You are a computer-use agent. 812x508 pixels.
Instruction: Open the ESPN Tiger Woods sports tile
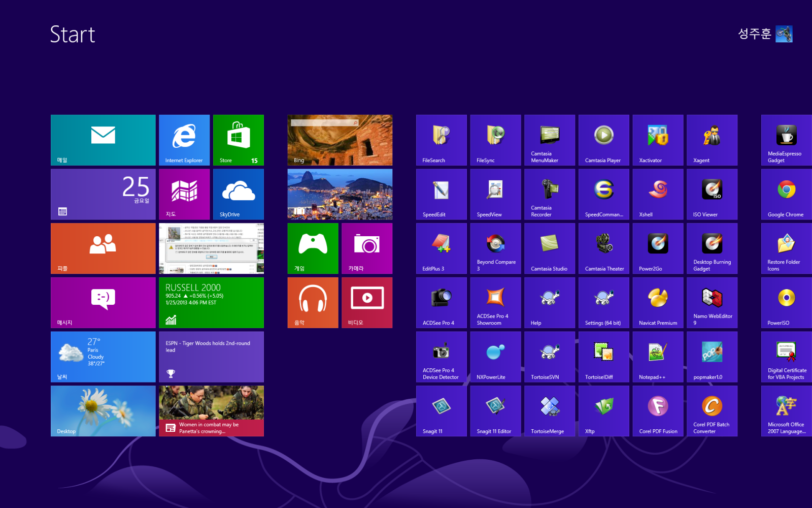point(211,357)
